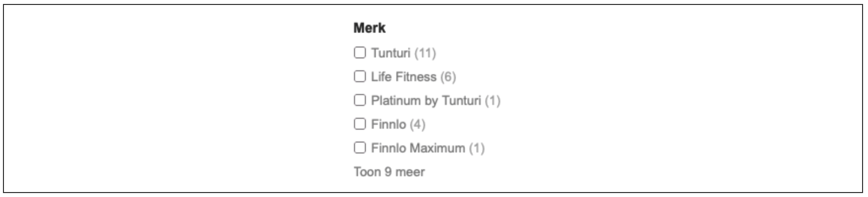The image size is (868, 197).
Task: Click the (1) count after Platinum by Tunturi
Action: coord(493,100)
